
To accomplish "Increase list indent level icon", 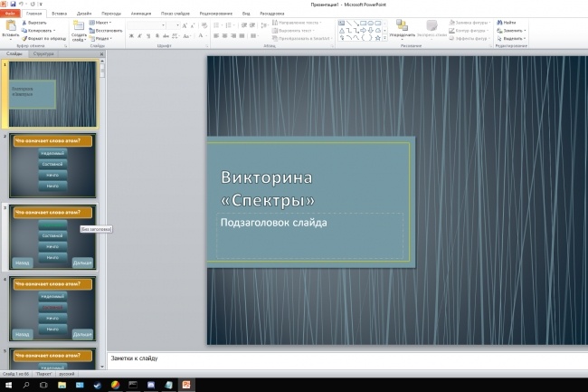I will pos(252,25).
